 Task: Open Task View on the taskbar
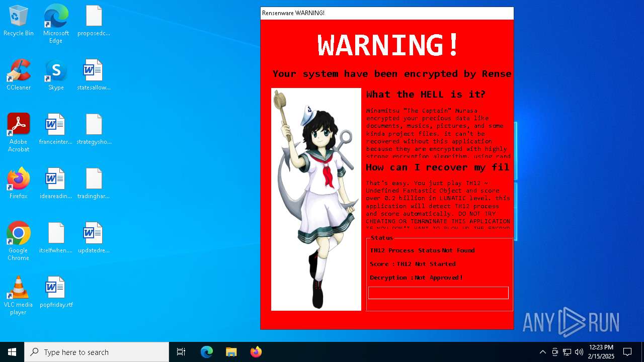coord(181,352)
